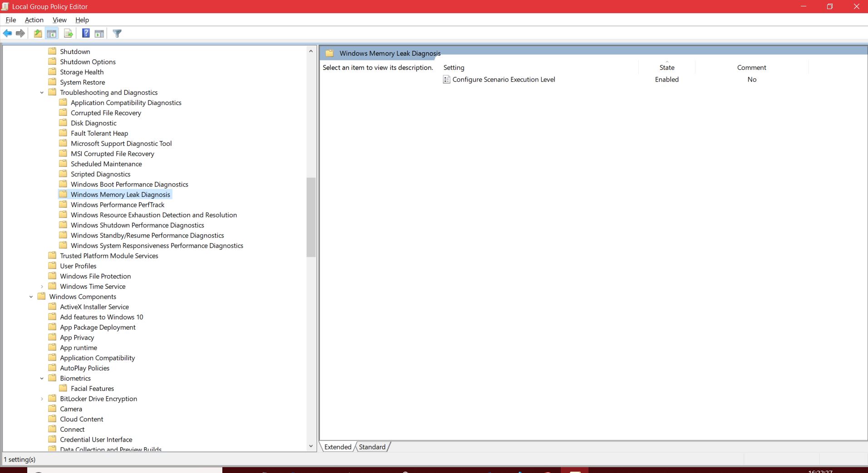Image resolution: width=868 pixels, height=473 pixels.
Task: Select Application Compatibility Diagnostics folder
Action: [126, 102]
